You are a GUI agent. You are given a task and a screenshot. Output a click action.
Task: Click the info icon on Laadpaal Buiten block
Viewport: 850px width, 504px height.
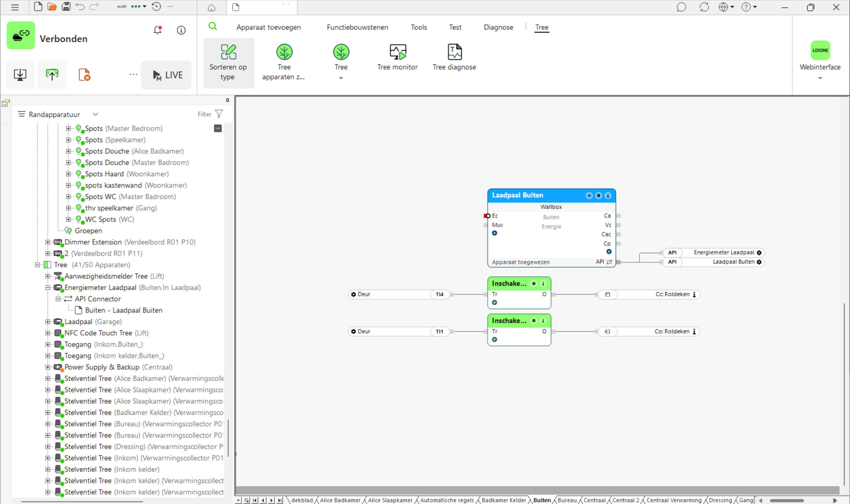click(608, 196)
